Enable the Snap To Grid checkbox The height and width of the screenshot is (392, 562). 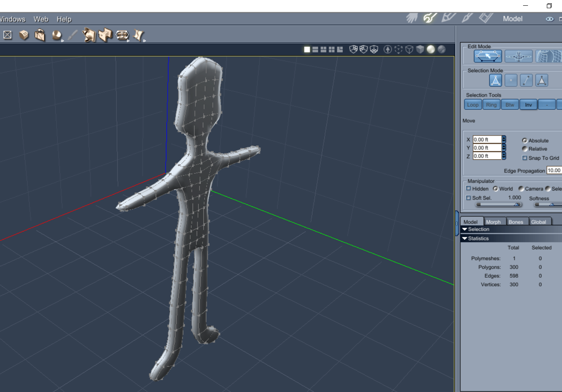(525, 158)
